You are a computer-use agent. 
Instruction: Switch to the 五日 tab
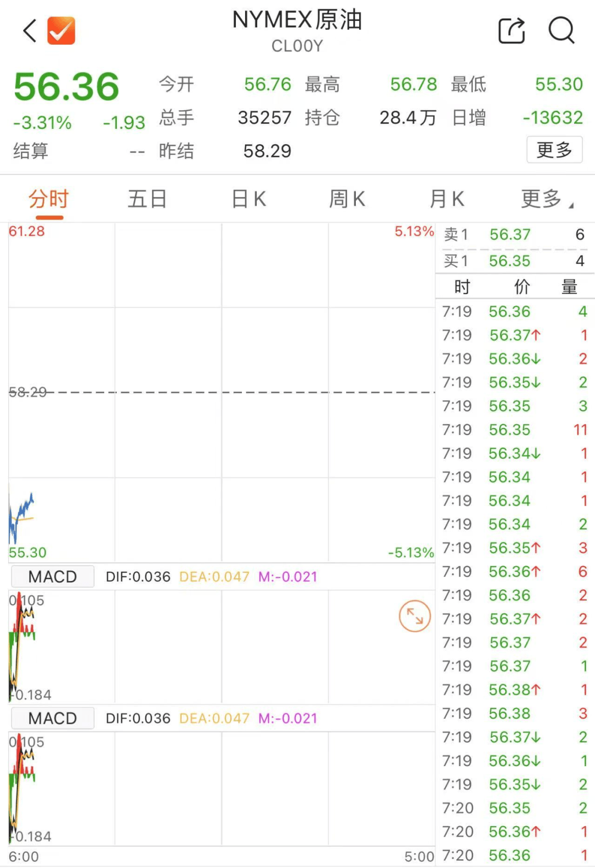[147, 199]
